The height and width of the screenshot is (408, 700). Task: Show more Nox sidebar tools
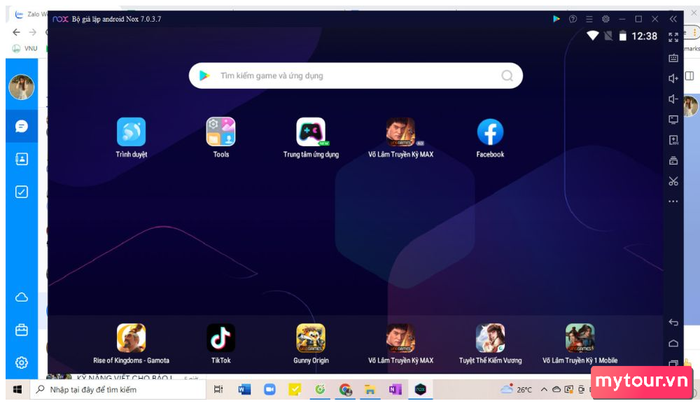coord(673,201)
